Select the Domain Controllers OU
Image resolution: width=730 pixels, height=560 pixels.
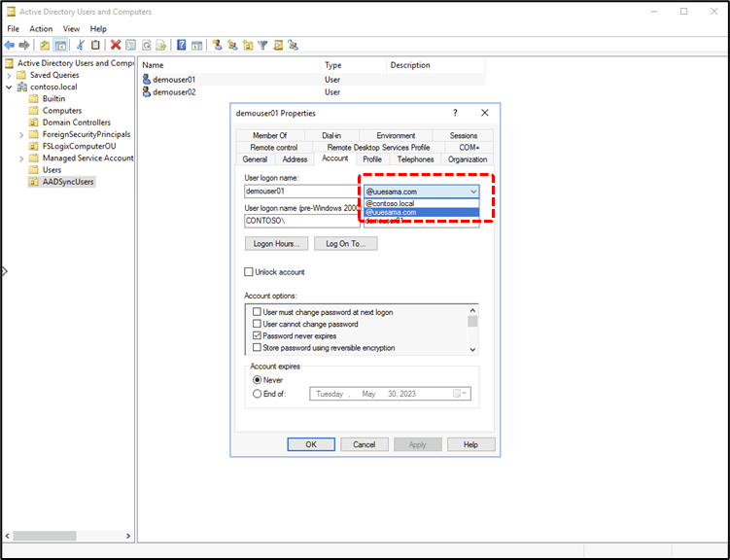pos(77,122)
